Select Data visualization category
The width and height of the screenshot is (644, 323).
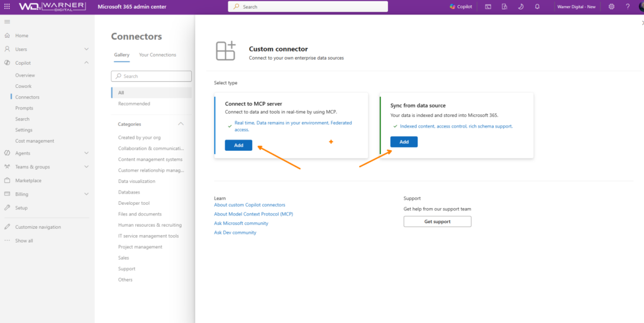136,181
